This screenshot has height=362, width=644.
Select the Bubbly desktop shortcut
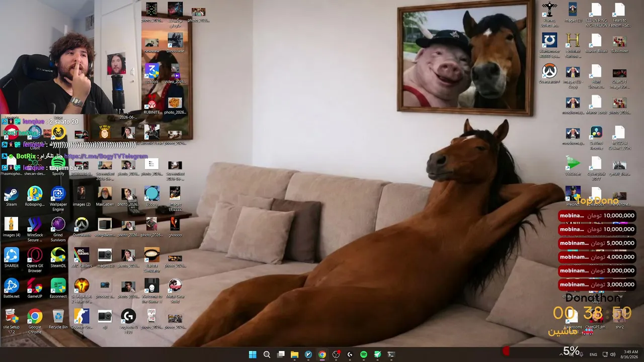click(151, 197)
